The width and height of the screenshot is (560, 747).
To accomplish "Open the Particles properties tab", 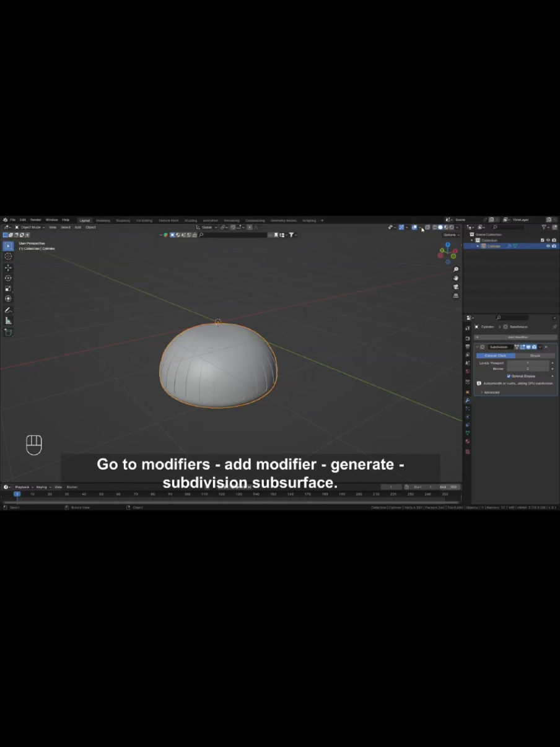I will [x=468, y=408].
